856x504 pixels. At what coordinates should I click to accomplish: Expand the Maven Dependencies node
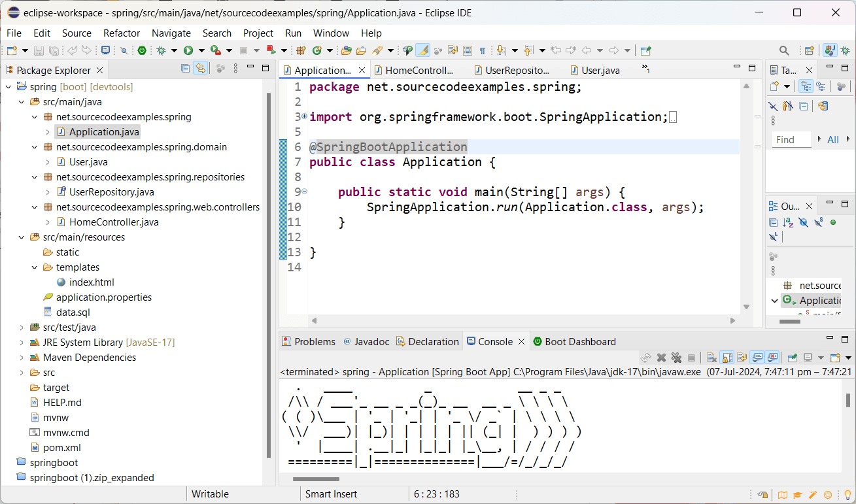(x=22, y=358)
